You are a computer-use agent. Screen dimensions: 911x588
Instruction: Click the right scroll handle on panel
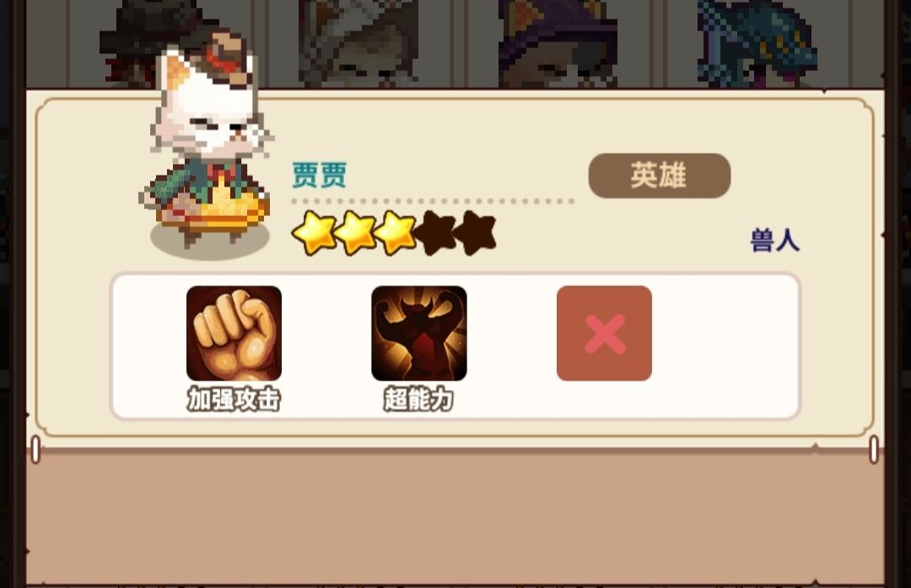point(873,449)
